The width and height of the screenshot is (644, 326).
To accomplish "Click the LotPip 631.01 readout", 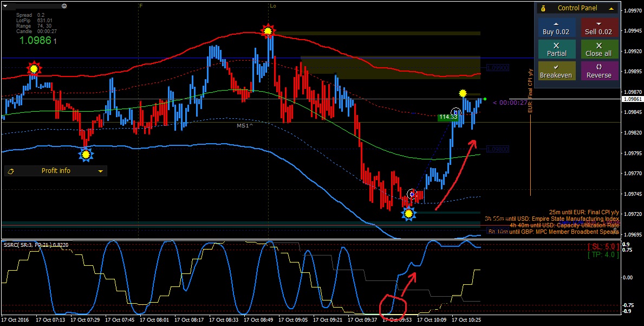I will tap(34, 21).
